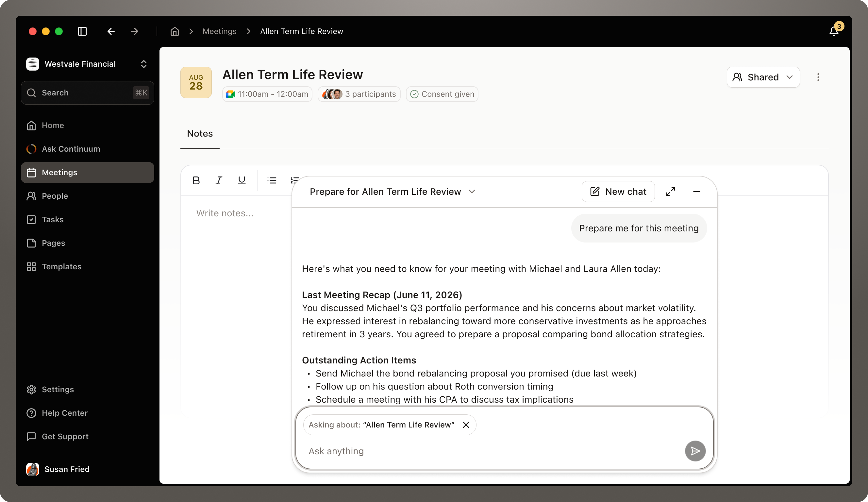Image resolution: width=868 pixels, height=502 pixels.
Task: Remove the "Allen Term Life Review" context chip
Action: coord(466,425)
